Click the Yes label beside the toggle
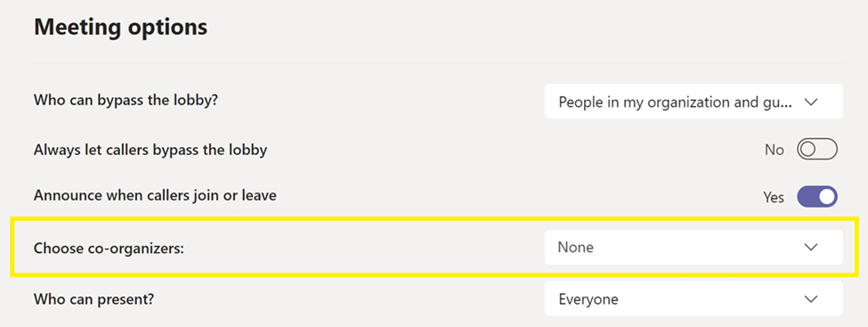868x327 pixels. coord(774,197)
